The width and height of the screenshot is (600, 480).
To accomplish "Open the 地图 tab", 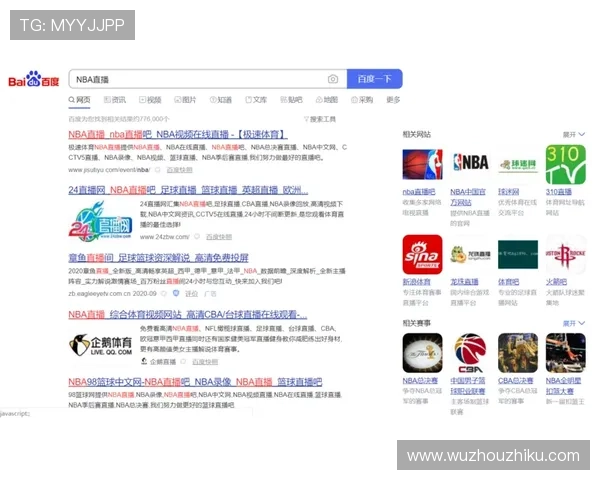I will click(326, 100).
